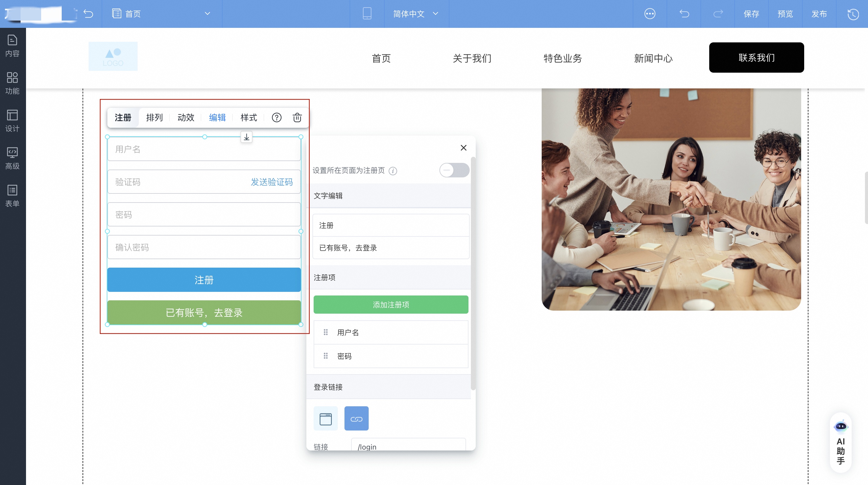Viewport: 868px width, 485px height.
Task: Toggle 设置所在页面为注册页 switch
Action: (x=454, y=170)
